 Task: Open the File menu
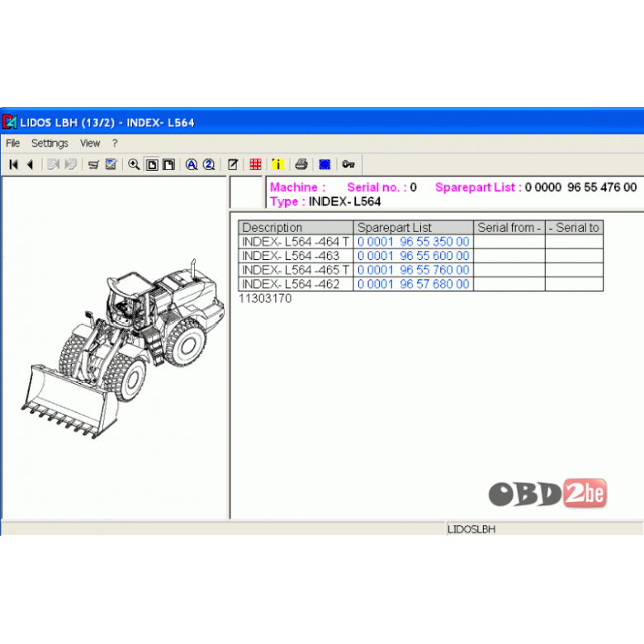tap(12, 144)
